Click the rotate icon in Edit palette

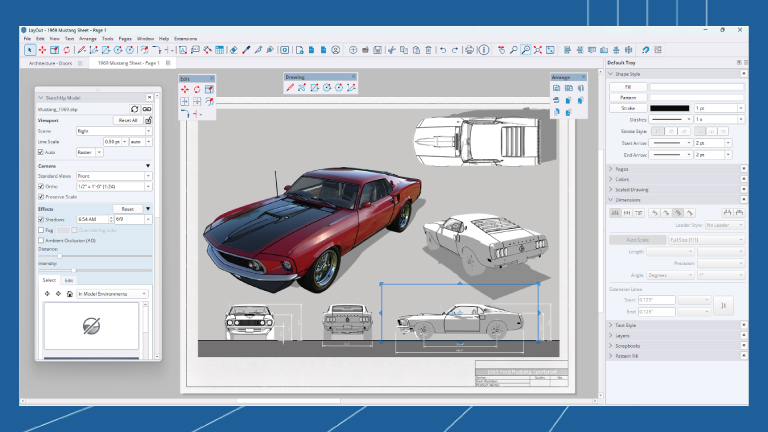[x=197, y=89]
